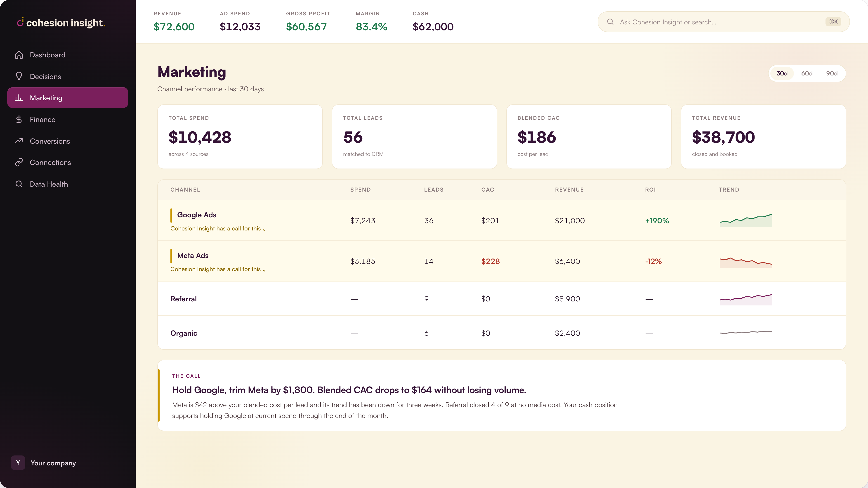Viewport: 868px width, 488px height.
Task: Click the Finance dollar sign icon
Action: 19,120
